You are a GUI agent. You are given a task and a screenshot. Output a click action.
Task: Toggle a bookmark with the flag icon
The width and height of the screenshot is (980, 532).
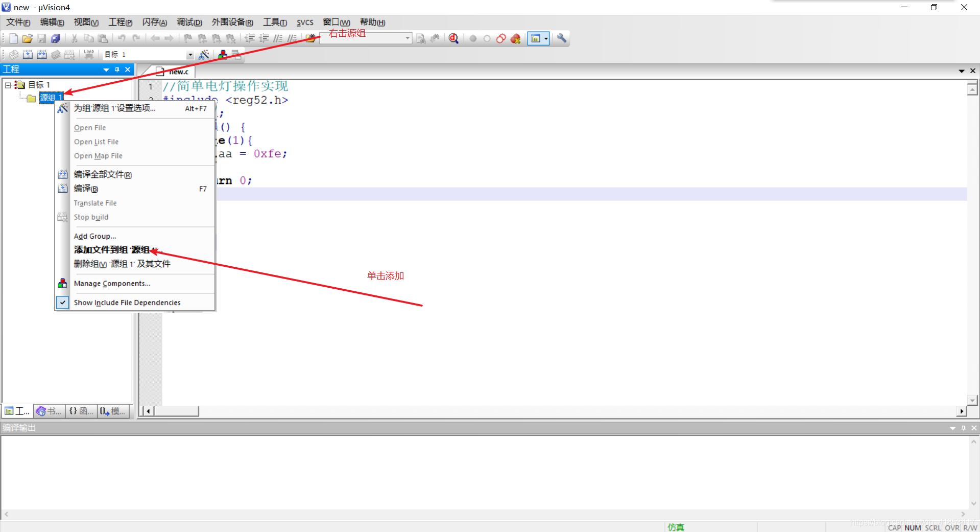click(x=188, y=38)
